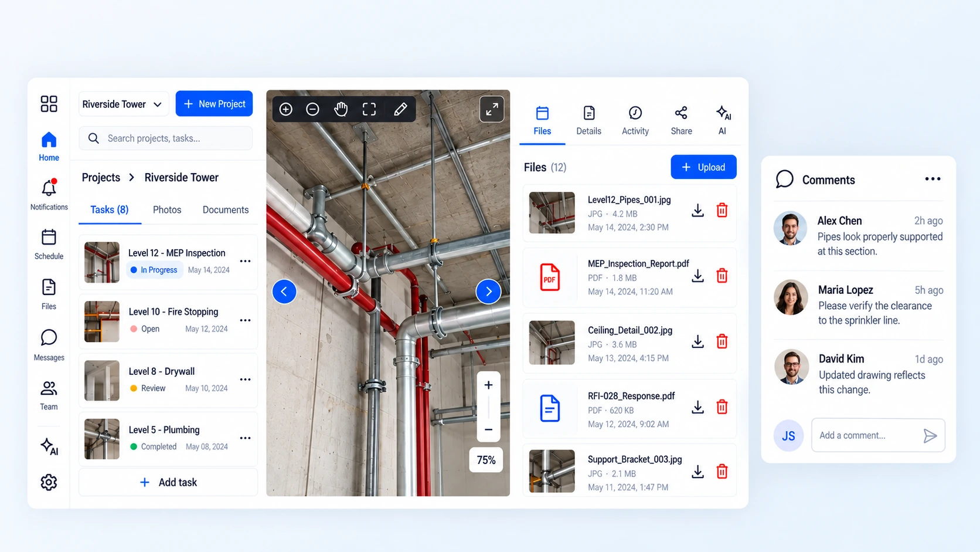Image resolution: width=980 pixels, height=552 pixels.
Task: Delete MEP_Inspection_Report.pdf file
Action: pos(722,276)
